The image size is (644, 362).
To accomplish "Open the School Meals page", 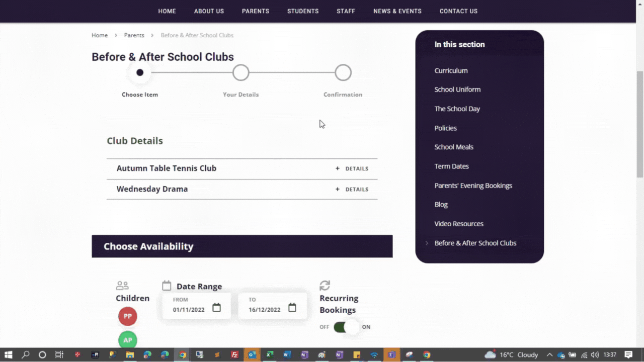I will click(x=454, y=146).
